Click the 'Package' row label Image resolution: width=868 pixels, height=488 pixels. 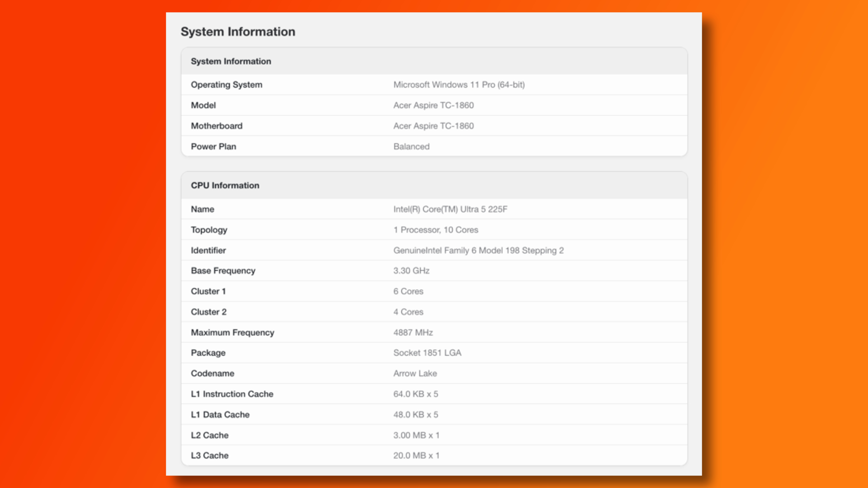[208, 353]
